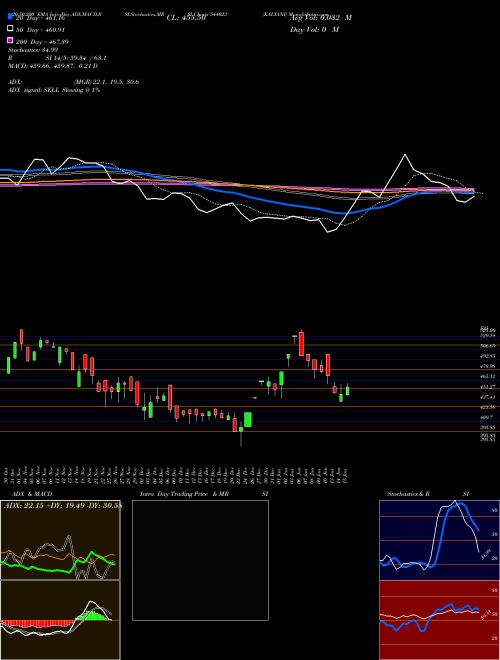Click the 437.41 price axis label
Image resolution: width=500 pixels, height=660 pixels.
pos(487,397)
